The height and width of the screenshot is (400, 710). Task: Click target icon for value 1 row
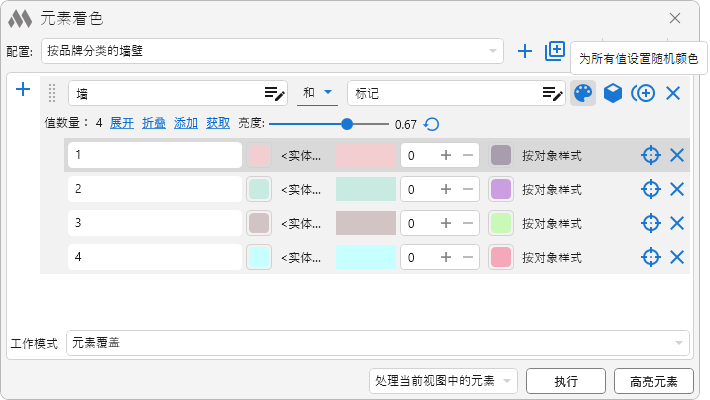coord(650,155)
